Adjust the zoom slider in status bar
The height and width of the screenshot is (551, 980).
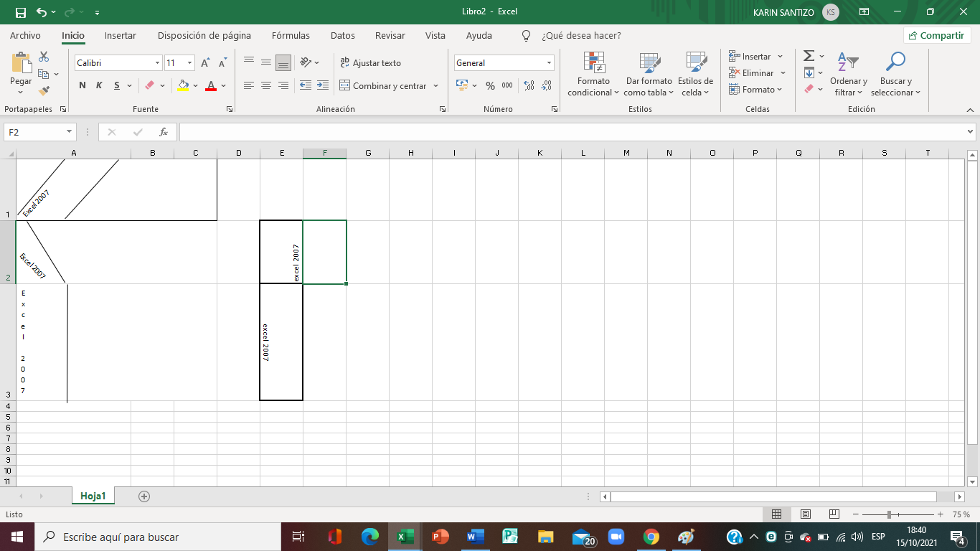tap(890, 514)
